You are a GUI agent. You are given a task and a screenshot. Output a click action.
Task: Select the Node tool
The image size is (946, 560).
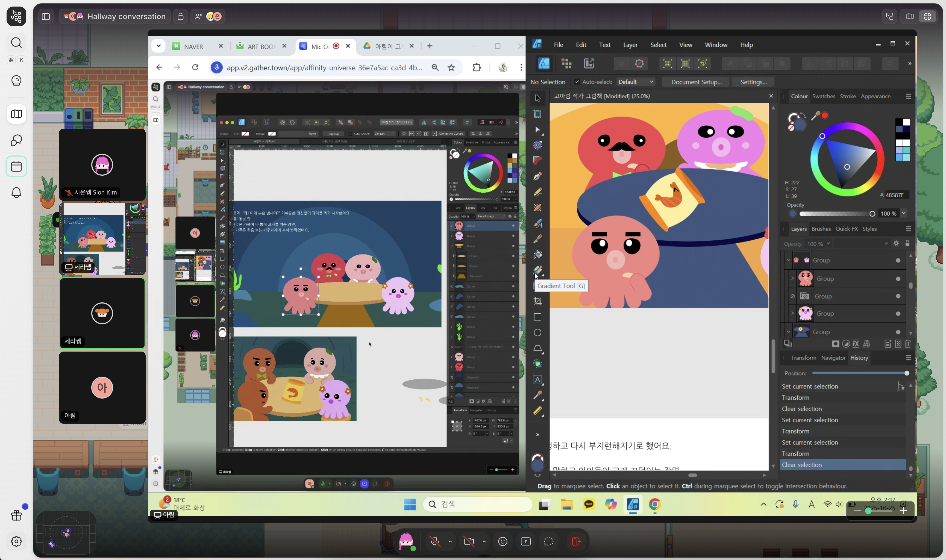[537, 130]
